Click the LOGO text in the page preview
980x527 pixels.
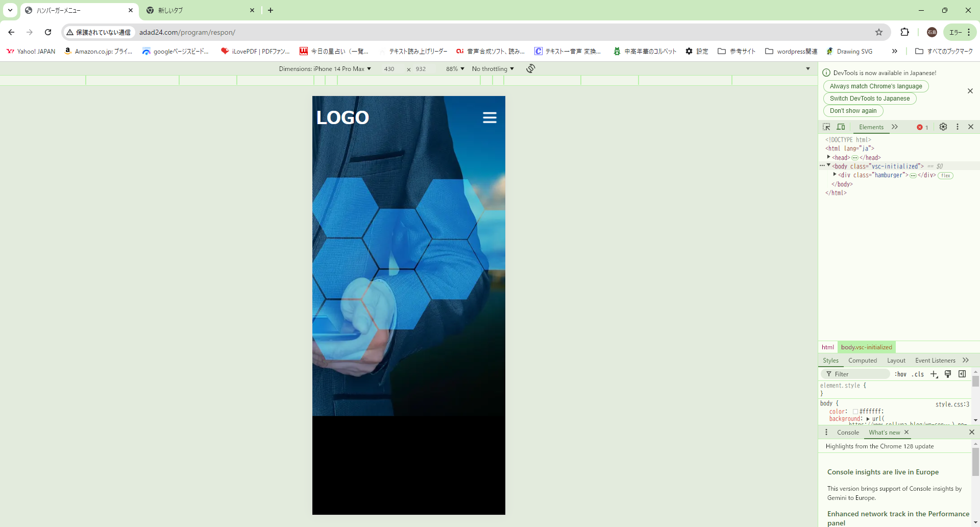point(342,118)
